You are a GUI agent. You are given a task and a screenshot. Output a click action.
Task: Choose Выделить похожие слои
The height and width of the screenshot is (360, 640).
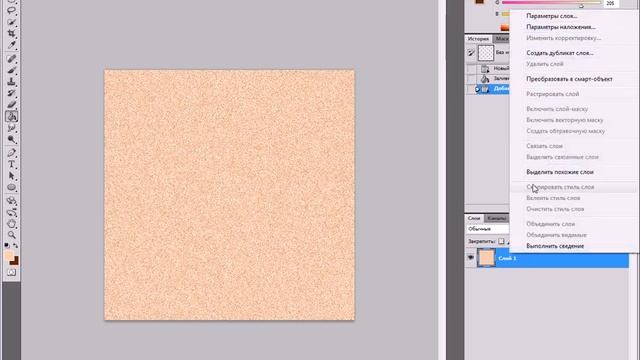click(560, 172)
